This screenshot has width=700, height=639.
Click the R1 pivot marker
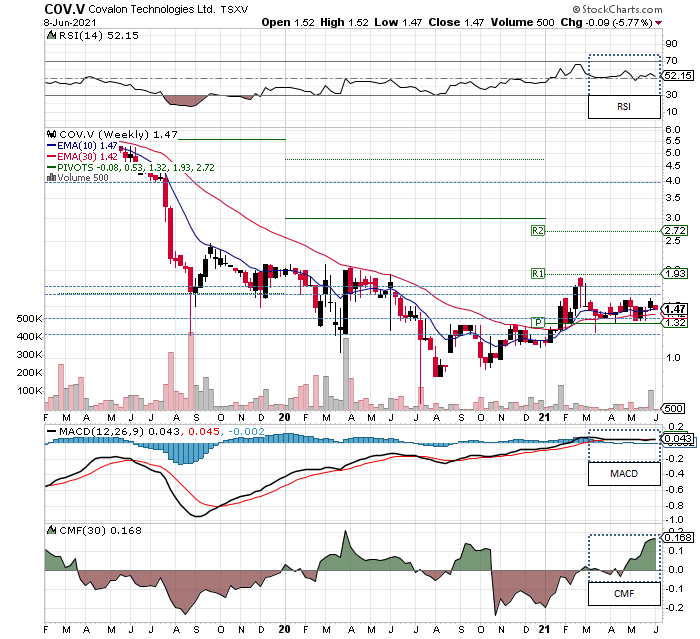[x=538, y=273]
